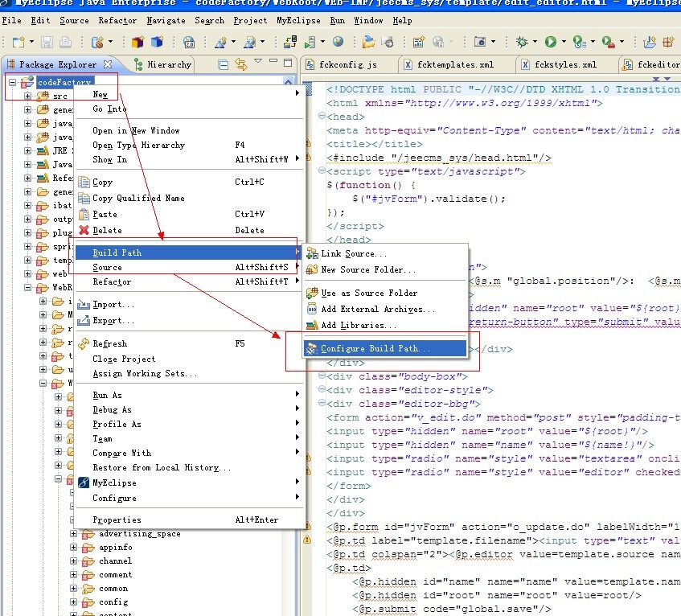Choose Add External Archives menu entry
Screen dimensions: 681x616
tap(378, 309)
